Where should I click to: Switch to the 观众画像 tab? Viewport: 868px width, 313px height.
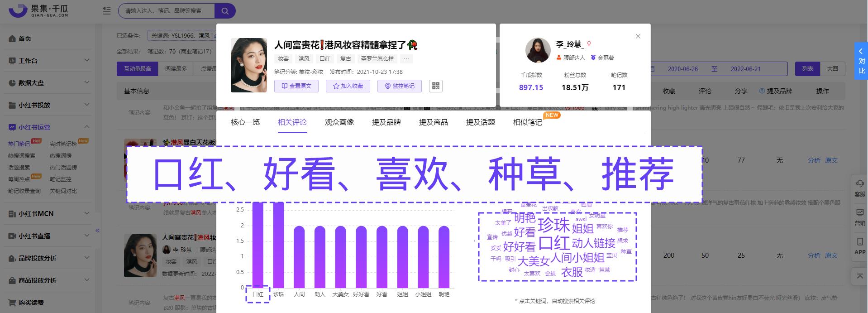click(x=339, y=122)
